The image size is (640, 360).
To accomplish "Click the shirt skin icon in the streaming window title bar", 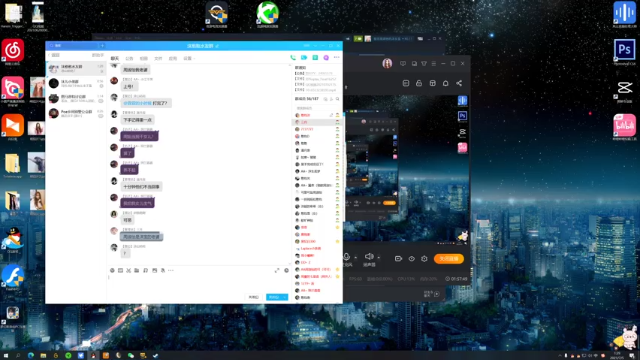I will (x=424, y=64).
